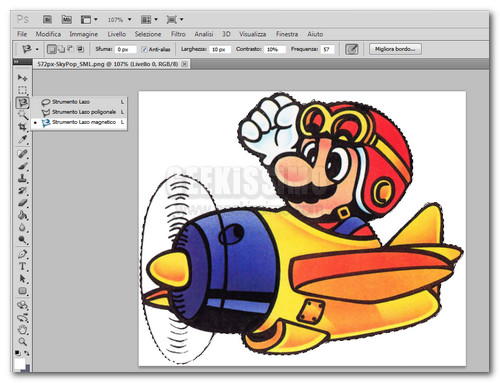Open the Livello menu

tap(117, 34)
